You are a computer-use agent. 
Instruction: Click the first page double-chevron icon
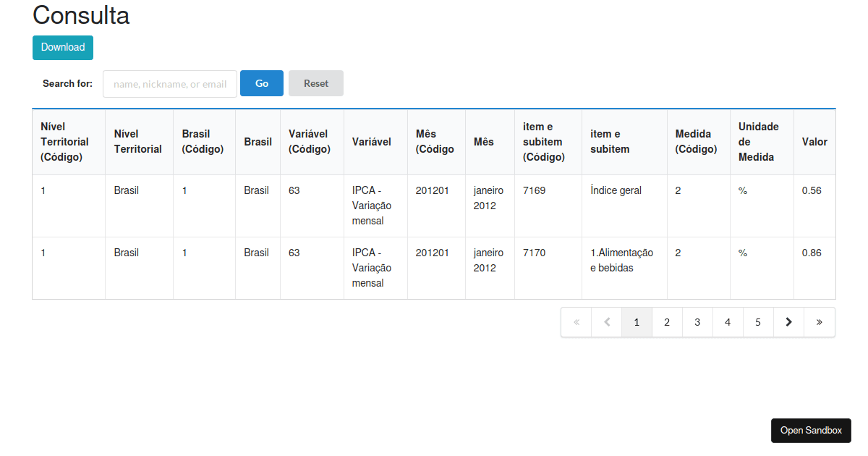576,321
